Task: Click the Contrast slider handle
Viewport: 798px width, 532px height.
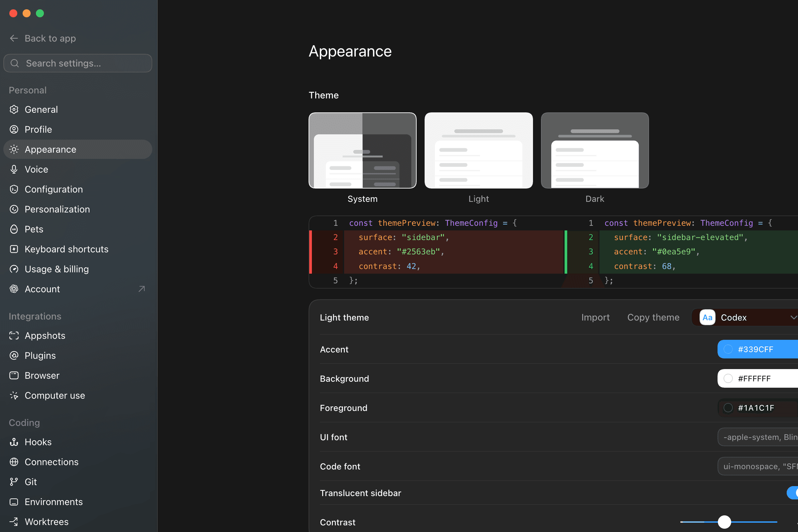Action: 725,522
